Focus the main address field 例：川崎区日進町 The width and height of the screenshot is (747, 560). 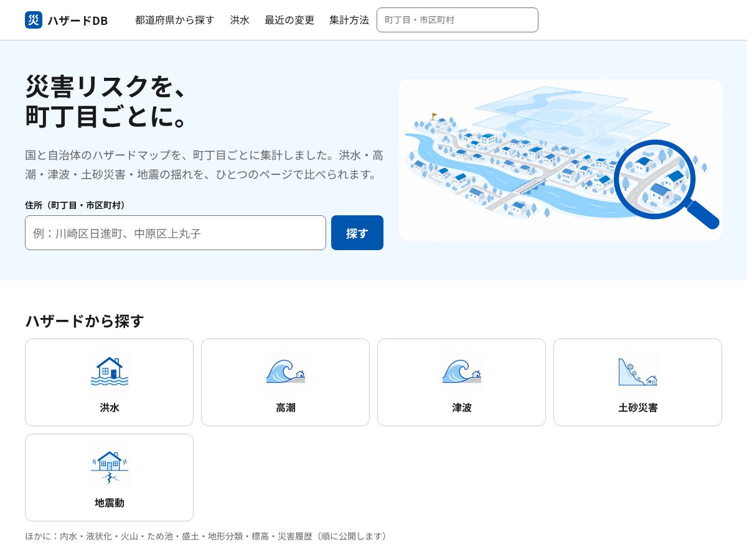tap(176, 233)
